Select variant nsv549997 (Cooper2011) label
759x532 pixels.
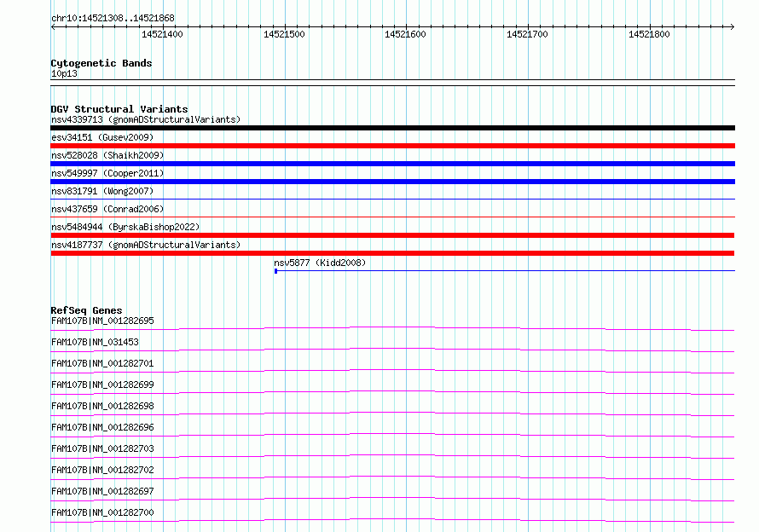[x=107, y=173]
